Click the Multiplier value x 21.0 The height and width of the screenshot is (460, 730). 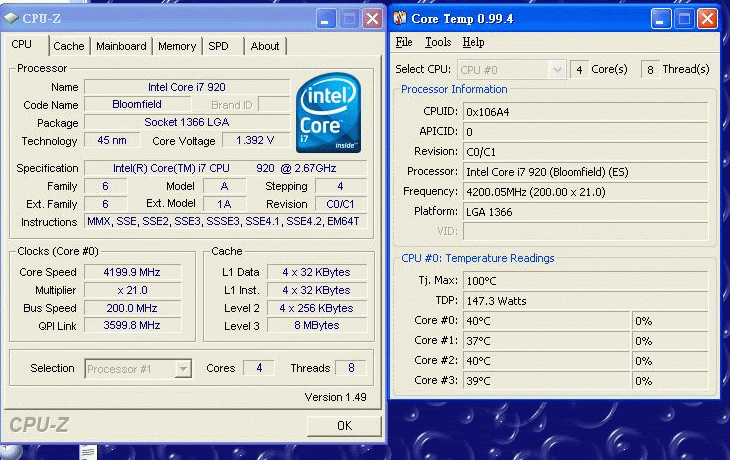132,290
